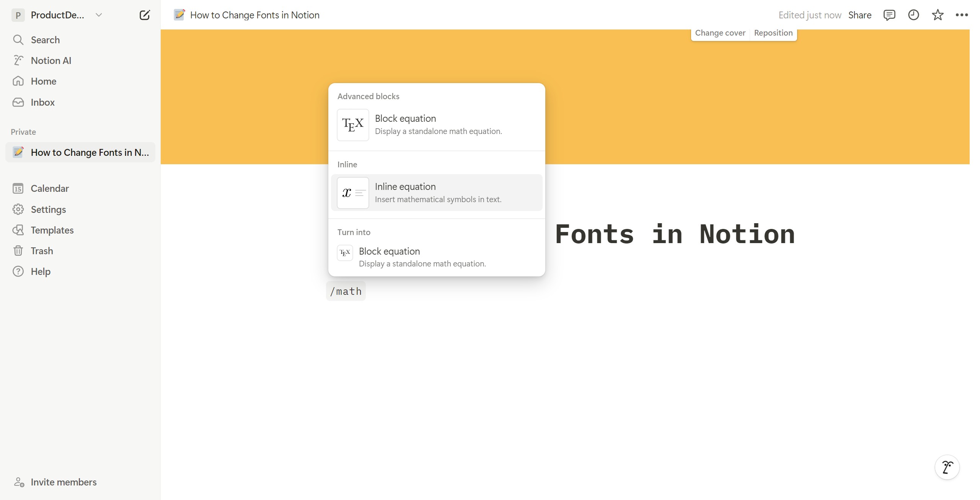Click the Calendar icon
The height and width of the screenshot is (500, 980).
[18, 188]
